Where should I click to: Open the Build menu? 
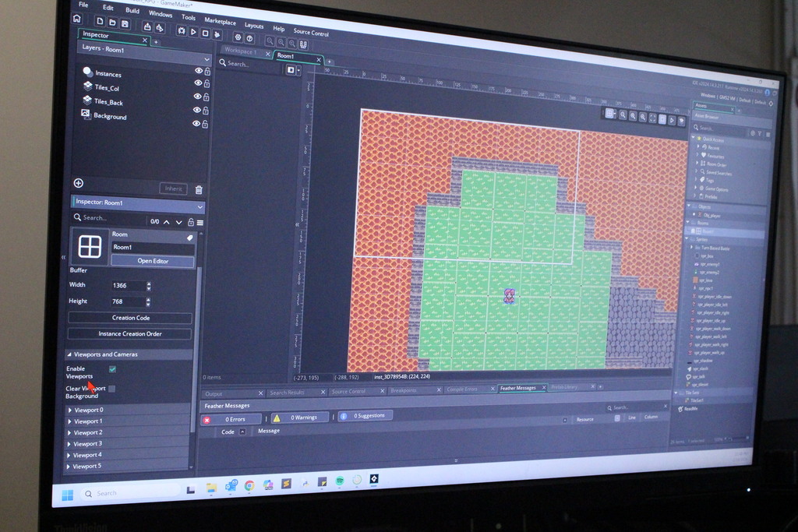click(132, 10)
